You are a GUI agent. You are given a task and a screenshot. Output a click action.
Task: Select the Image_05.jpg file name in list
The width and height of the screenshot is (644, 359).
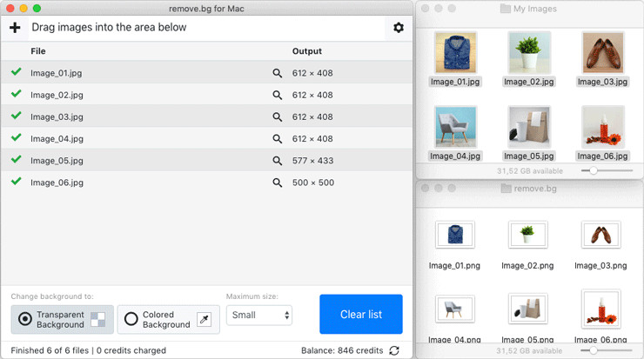[57, 161]
